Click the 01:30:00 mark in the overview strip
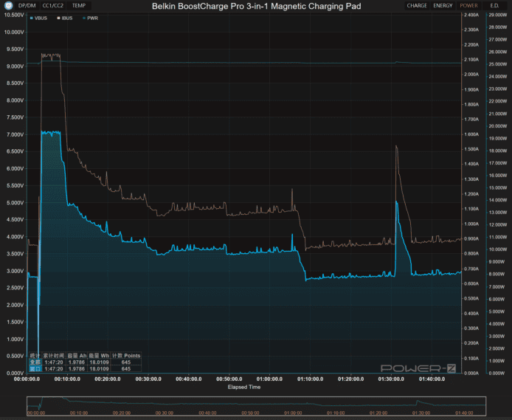This screenshot has width=512, height=420. (x=421, y=413)
